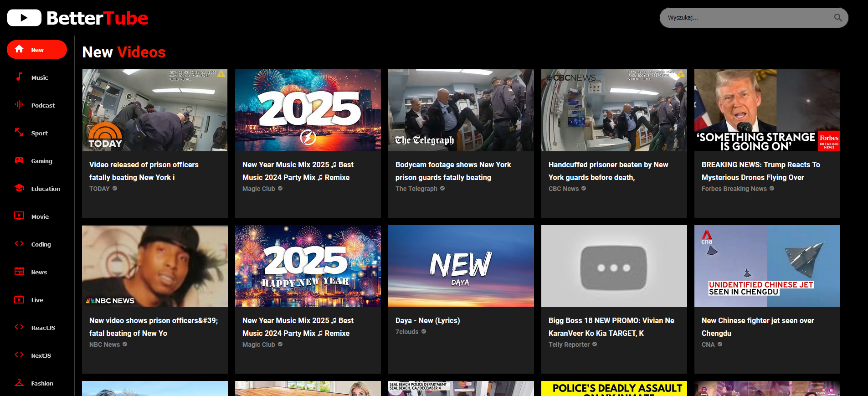Select Gaming in the sidebar

(x=42, y=161)
